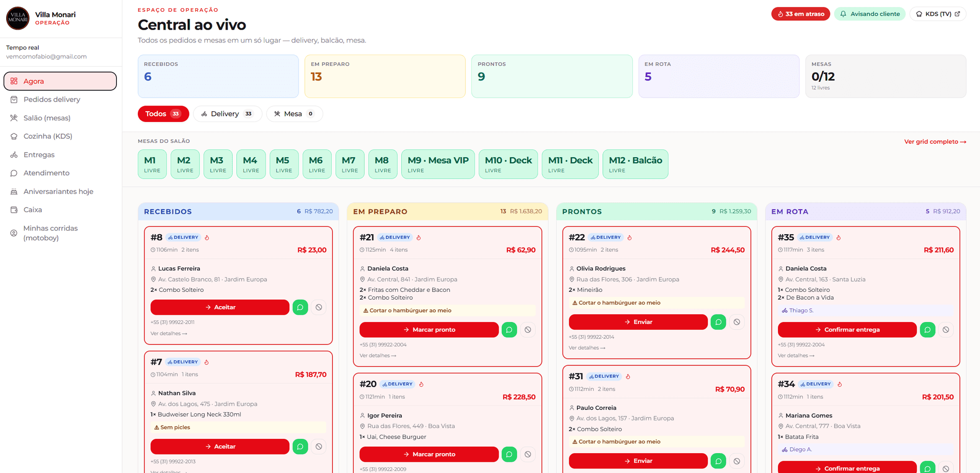Open WhatsApp chat for order #35
980x473 pixels.
[x=927, y=330]
